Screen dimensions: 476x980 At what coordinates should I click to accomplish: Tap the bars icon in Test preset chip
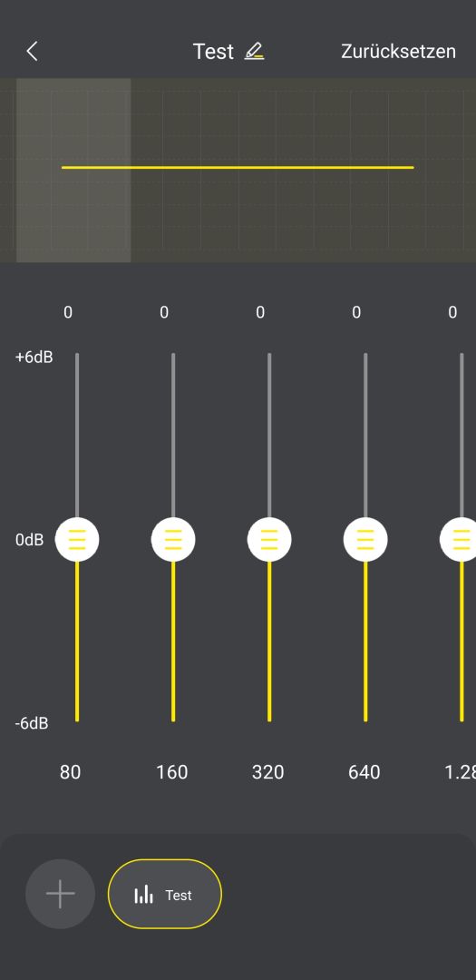tap(143, 895)
